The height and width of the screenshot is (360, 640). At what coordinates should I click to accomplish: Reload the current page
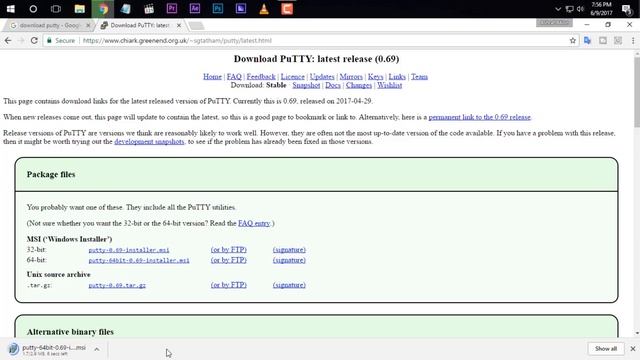34,40
